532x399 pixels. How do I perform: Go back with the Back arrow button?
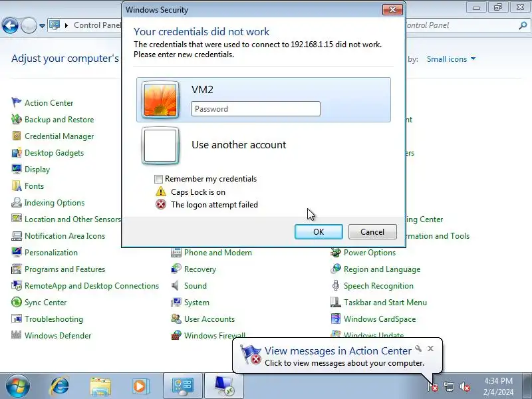pyautogui.click(x=10, y=25)
